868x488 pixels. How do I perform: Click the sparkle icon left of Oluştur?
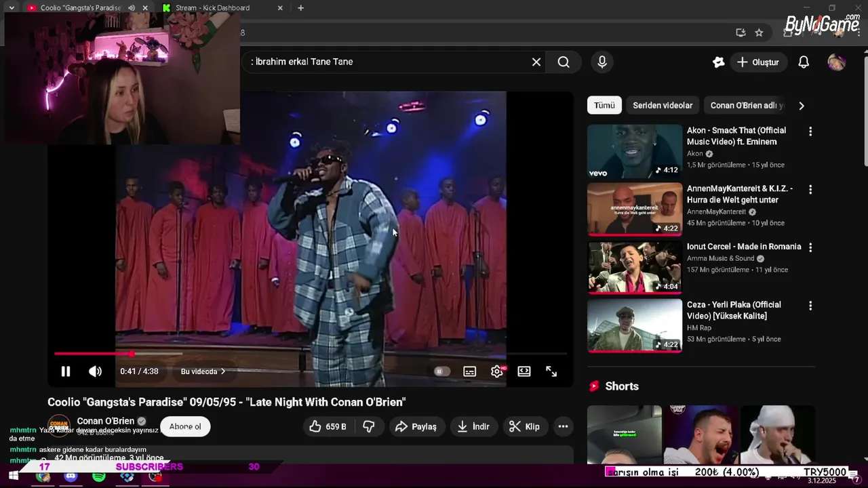coord(719,62)
